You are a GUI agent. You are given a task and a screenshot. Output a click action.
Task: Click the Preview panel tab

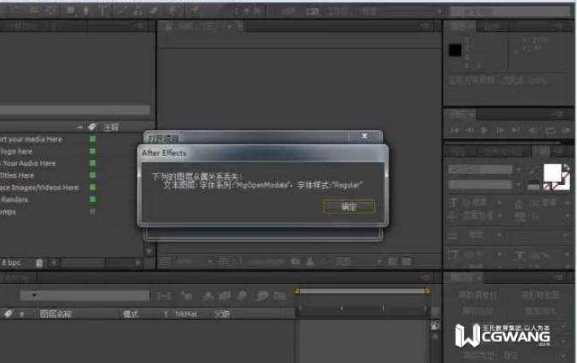coord(461,115)
